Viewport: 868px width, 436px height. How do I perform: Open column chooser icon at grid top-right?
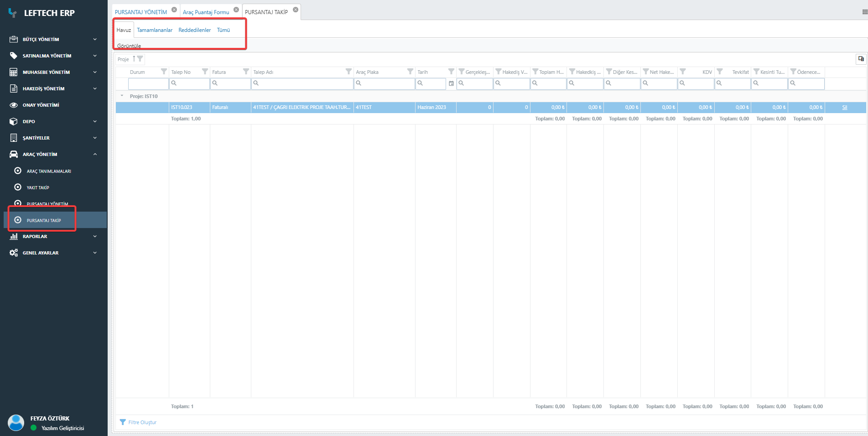point(861,59)
